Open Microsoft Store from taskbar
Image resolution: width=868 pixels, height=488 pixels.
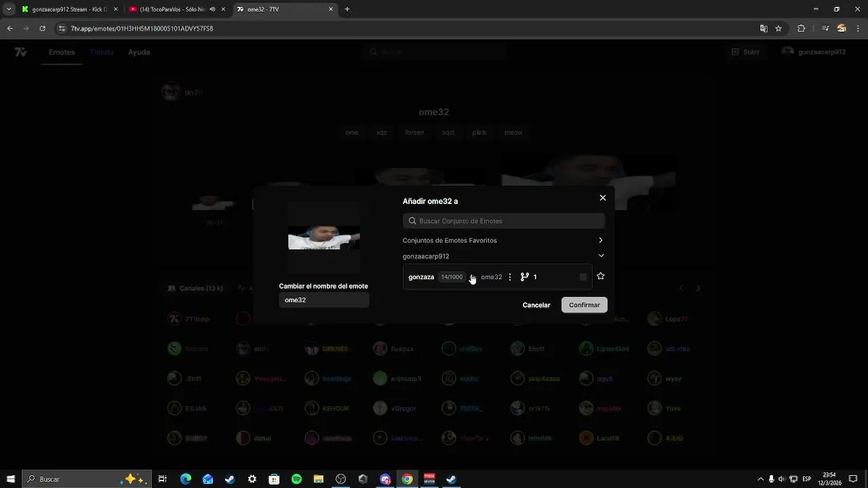[274, 479]
